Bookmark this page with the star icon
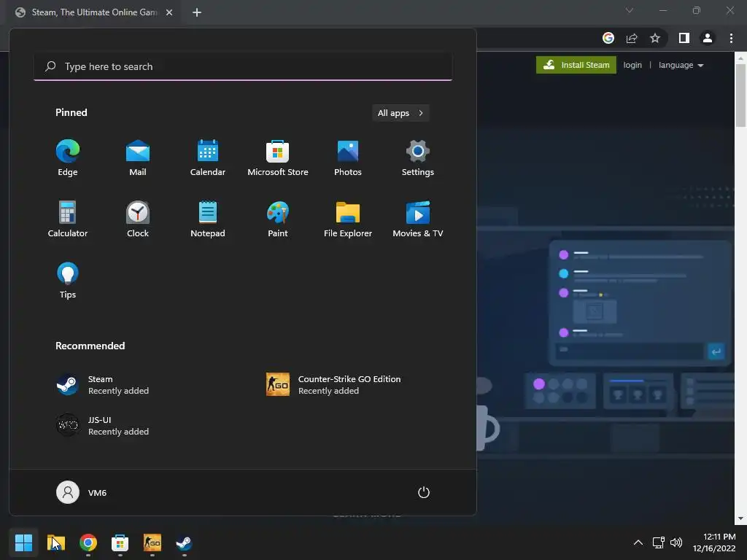 [x=655, y=38]
